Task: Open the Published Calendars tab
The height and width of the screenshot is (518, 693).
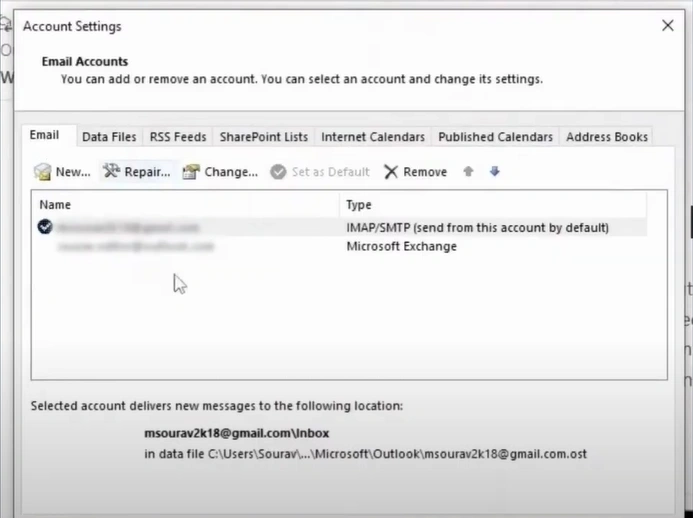Action: tap(495, 137)
